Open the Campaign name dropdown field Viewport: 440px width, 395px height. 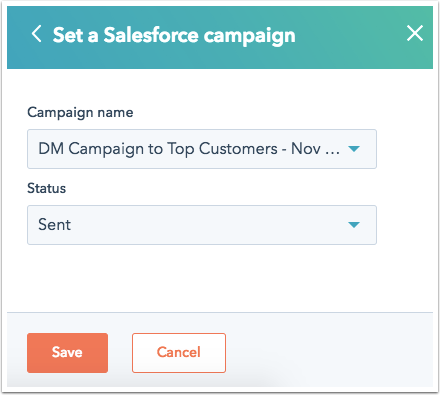point(202,149)
